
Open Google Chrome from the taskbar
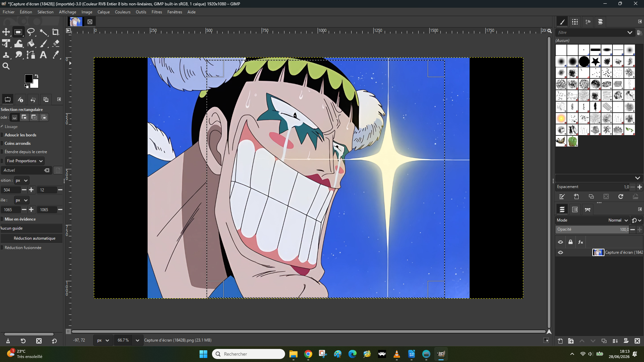pos(308,354)
